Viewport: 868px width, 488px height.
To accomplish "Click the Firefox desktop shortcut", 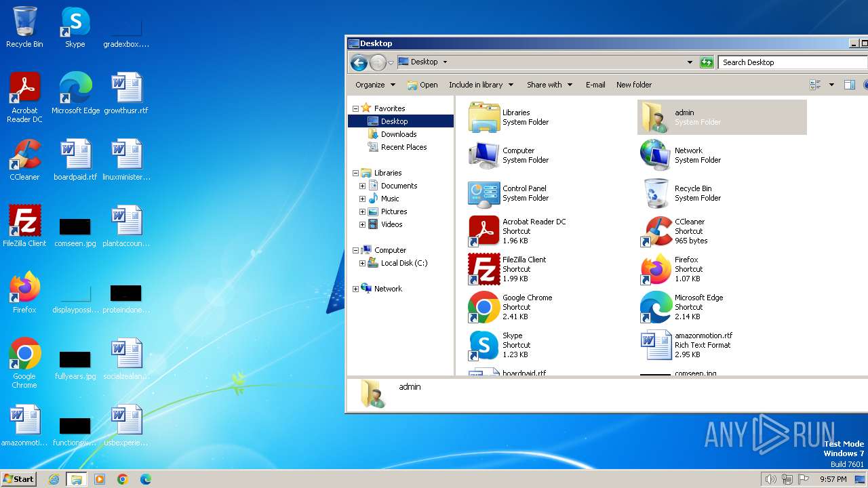I will click(24, 293).
